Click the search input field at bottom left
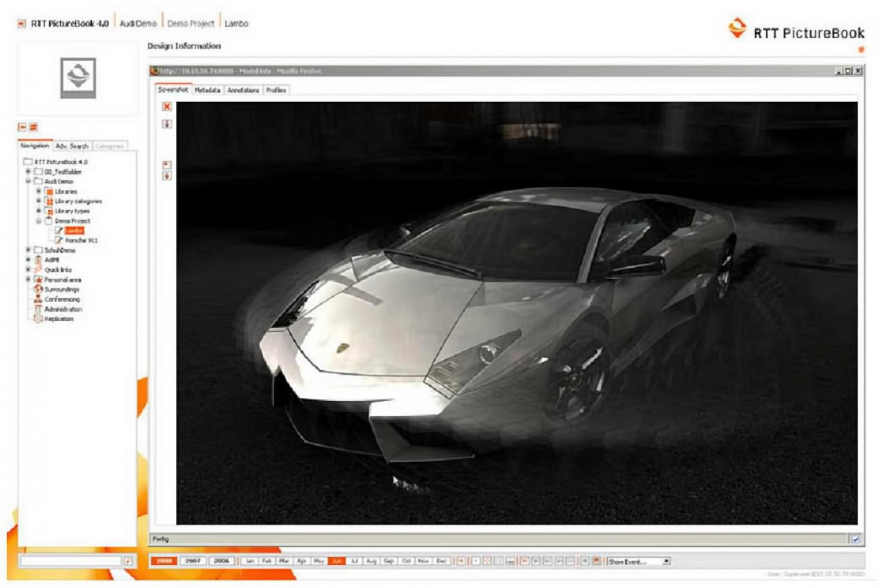 coord(71,562)
